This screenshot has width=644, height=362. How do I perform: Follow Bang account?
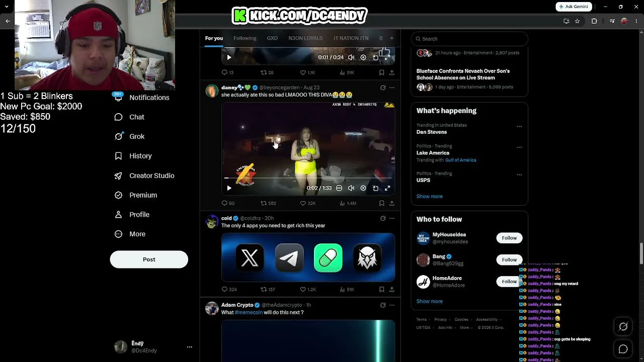[509, 260]
